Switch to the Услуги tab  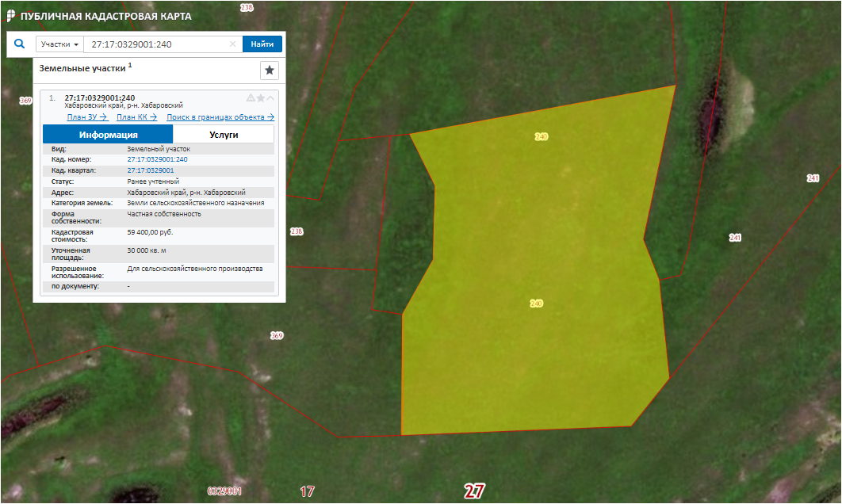pyautogui.click(x=224, y=135)
